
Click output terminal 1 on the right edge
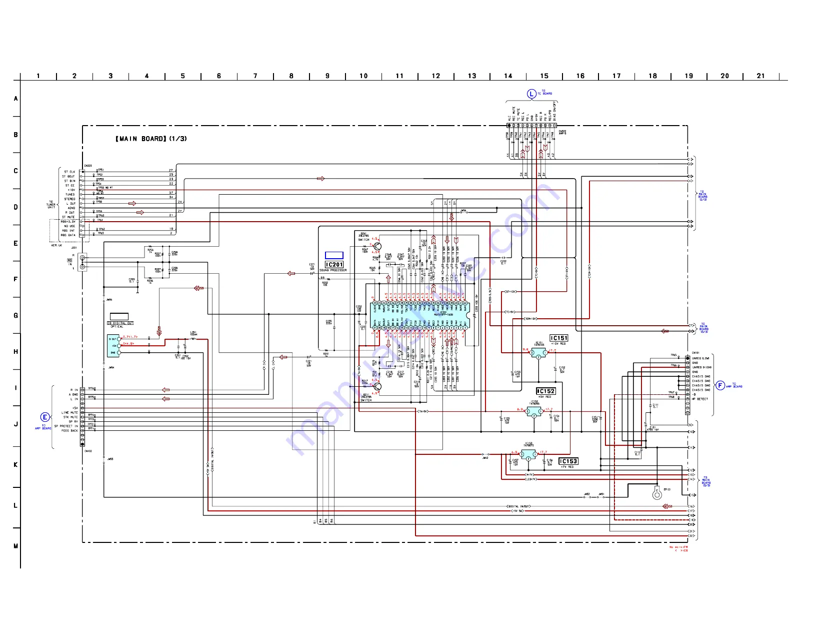pyautogui.click(x=691, y=160)
